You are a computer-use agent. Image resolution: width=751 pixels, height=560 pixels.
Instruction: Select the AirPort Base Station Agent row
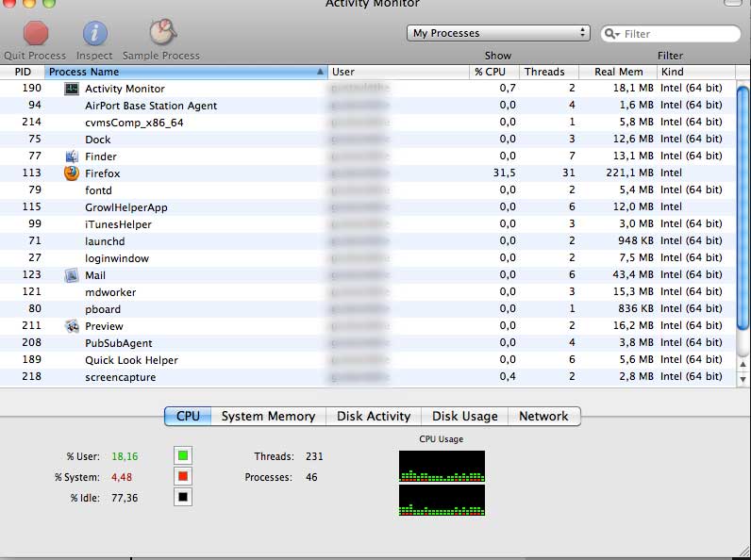coord(367,106)
